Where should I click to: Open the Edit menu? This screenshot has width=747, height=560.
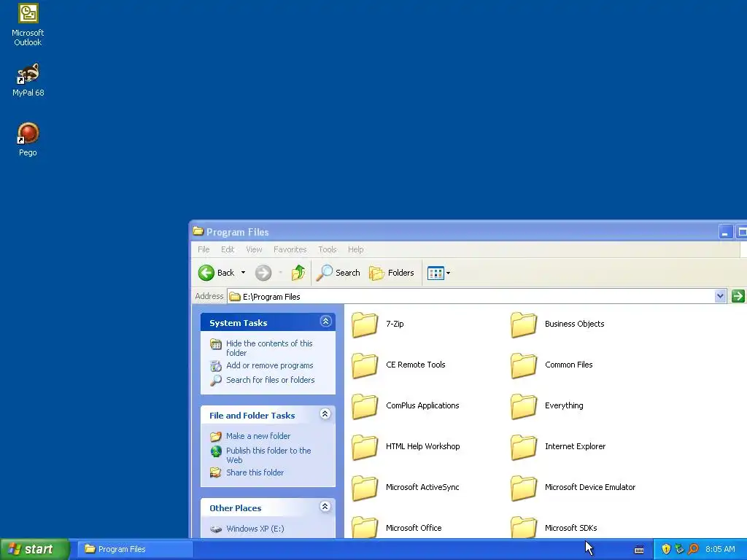(x=228, y=249)
